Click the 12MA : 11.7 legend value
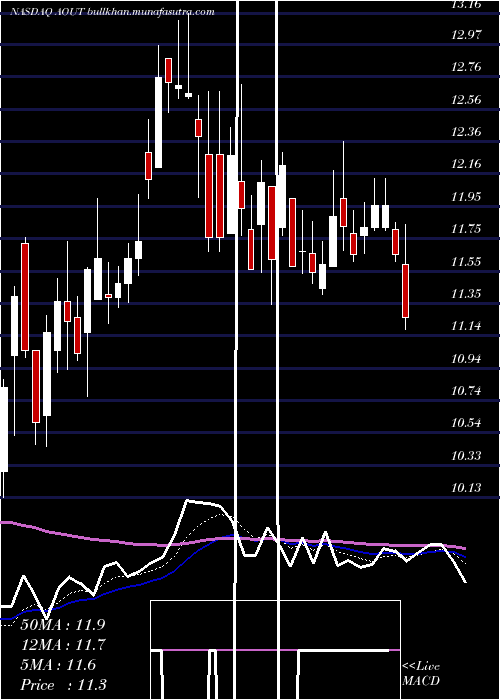This screenshot has height=700, width=500. coord(63,645)
